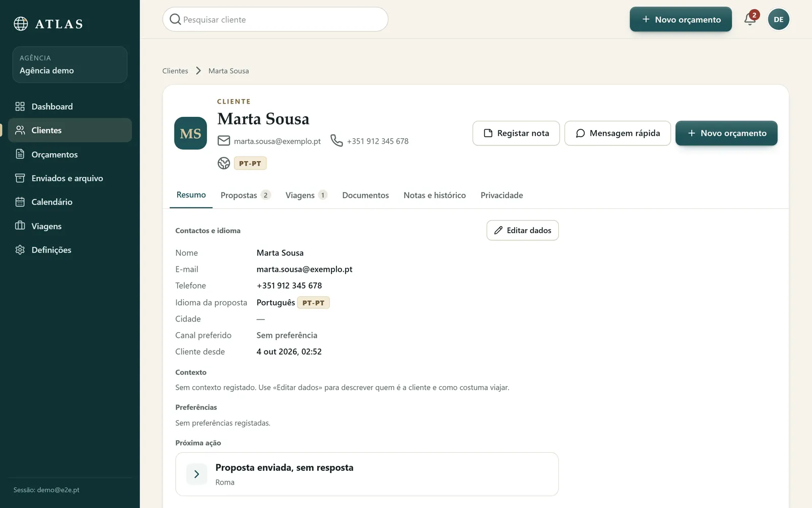Image resolution: width=812 pixels, height=508 pixels.
Task: Click the email marta.sousa@exemplo.pt in details
Action: 304,270
